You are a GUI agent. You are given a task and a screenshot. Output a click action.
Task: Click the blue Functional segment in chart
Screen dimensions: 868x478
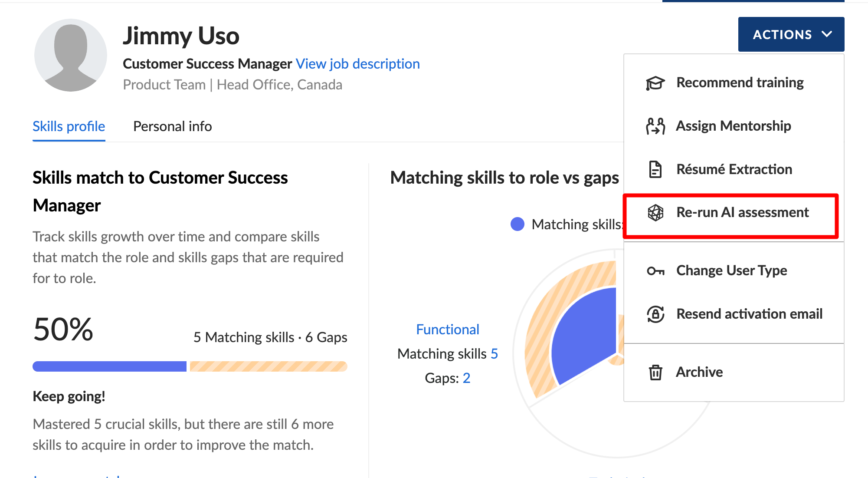tap(586, 334)
